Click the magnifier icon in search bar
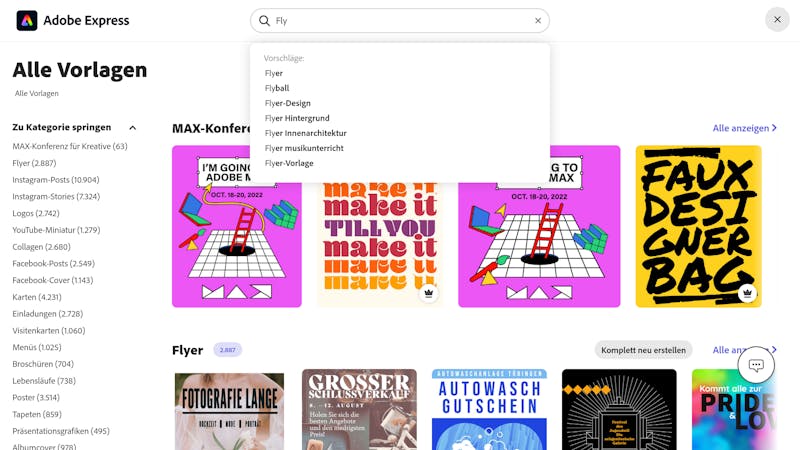The width and height of the screenshot is (800, 450). pos(264,20)
